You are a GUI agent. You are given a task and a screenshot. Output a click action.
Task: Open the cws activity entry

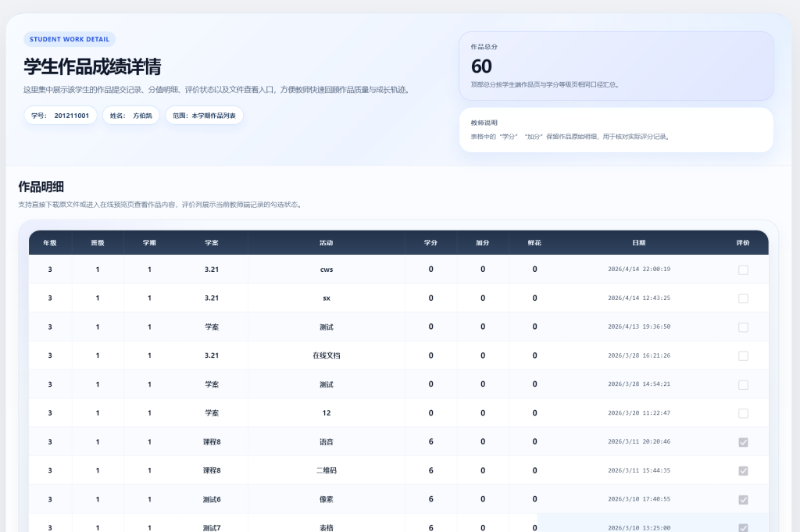(x=327, y=270)
